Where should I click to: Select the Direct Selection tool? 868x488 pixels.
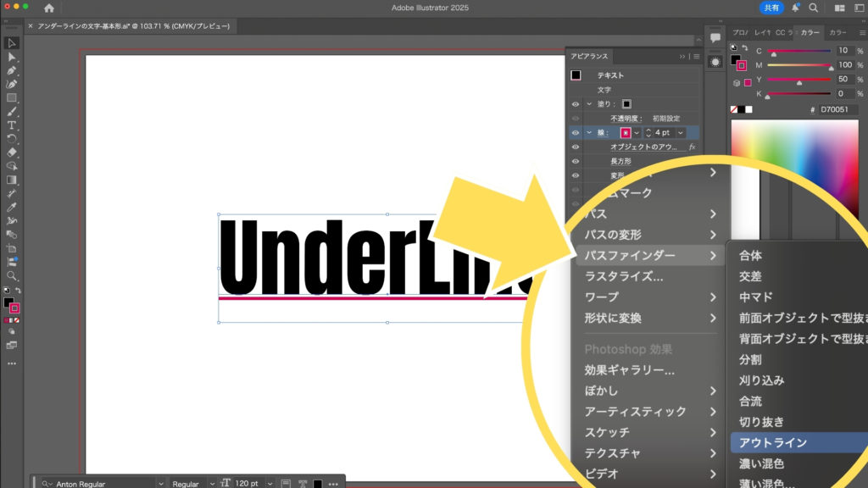click(12, 57)
